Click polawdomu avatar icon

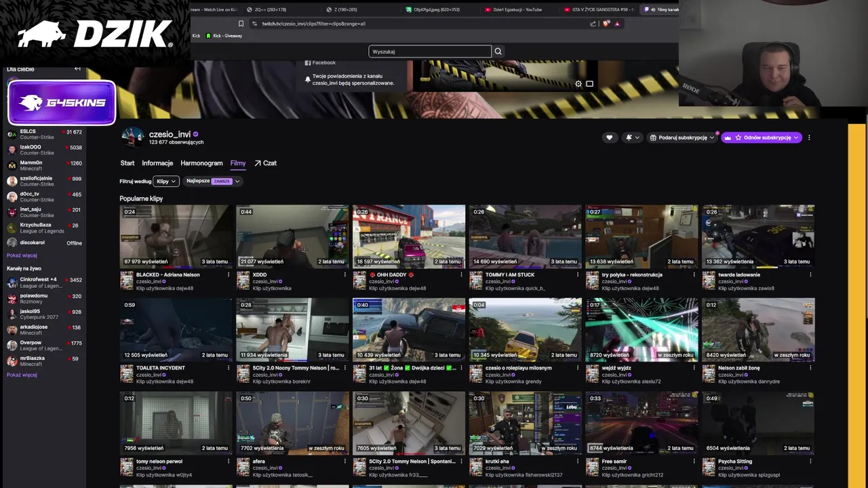[x=12, y=298]
